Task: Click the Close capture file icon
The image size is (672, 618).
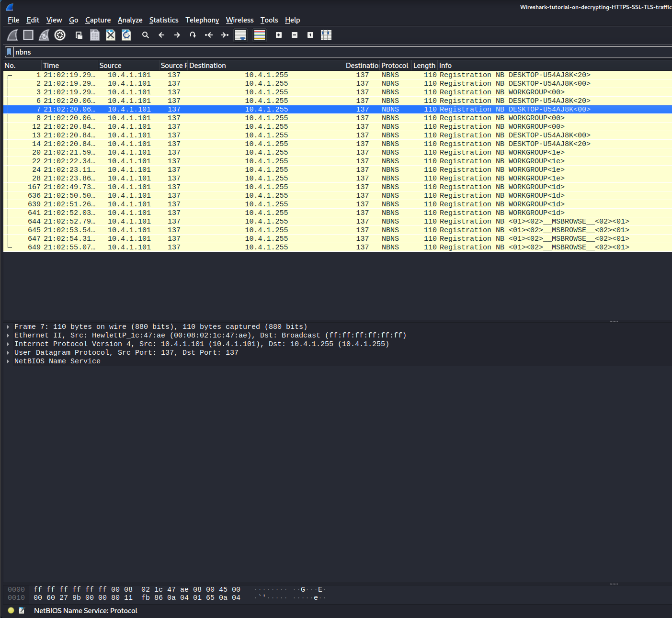Action: point(111,35)
